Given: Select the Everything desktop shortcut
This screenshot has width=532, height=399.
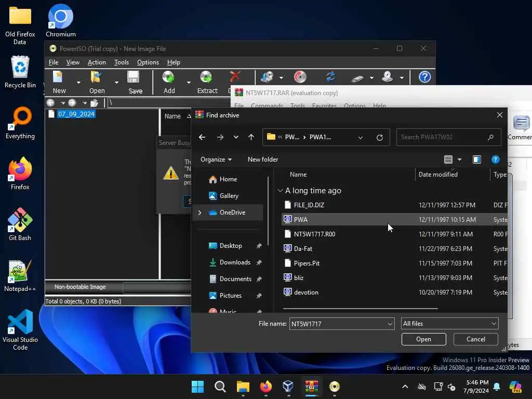Looking at the screenshot, I should click(20, 123).
